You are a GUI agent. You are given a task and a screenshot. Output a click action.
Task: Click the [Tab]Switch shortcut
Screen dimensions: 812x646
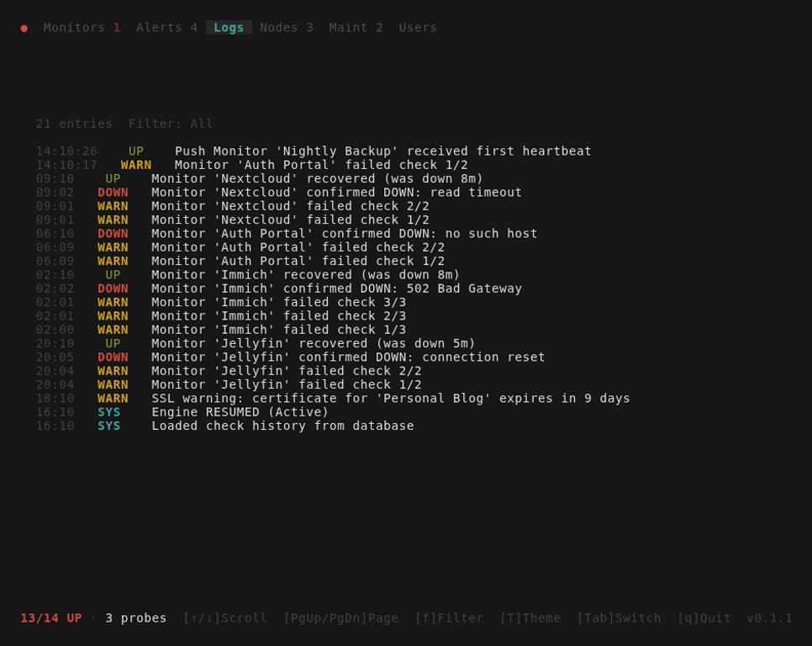pyautogui.click(x=619, y=618)
